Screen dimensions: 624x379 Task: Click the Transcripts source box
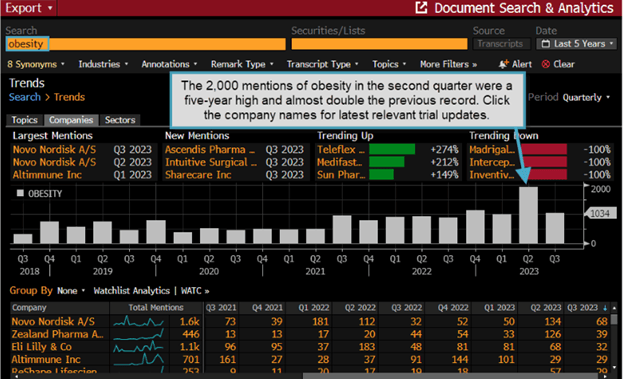(501, 44)
